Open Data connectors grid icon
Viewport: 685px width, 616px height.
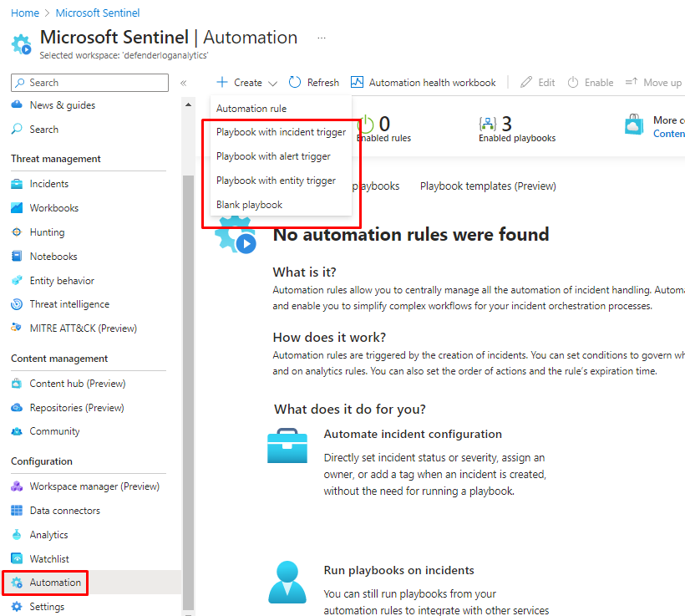click(17, 511)
